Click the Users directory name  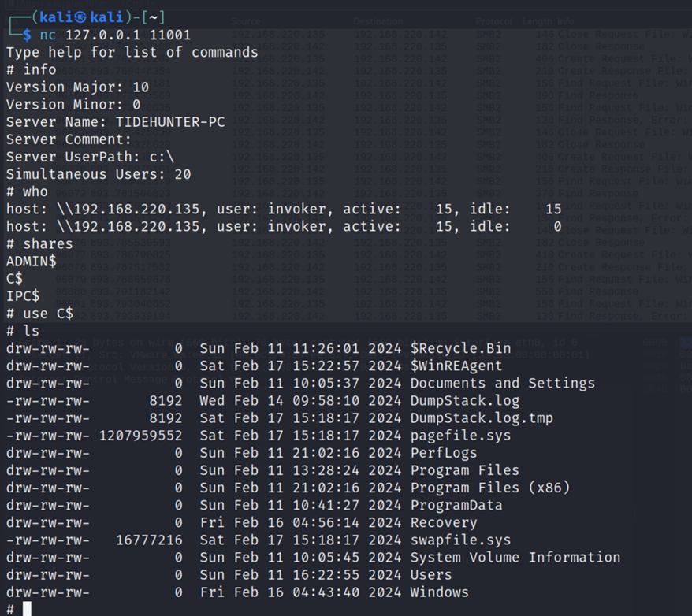click(x=431, y=575)
